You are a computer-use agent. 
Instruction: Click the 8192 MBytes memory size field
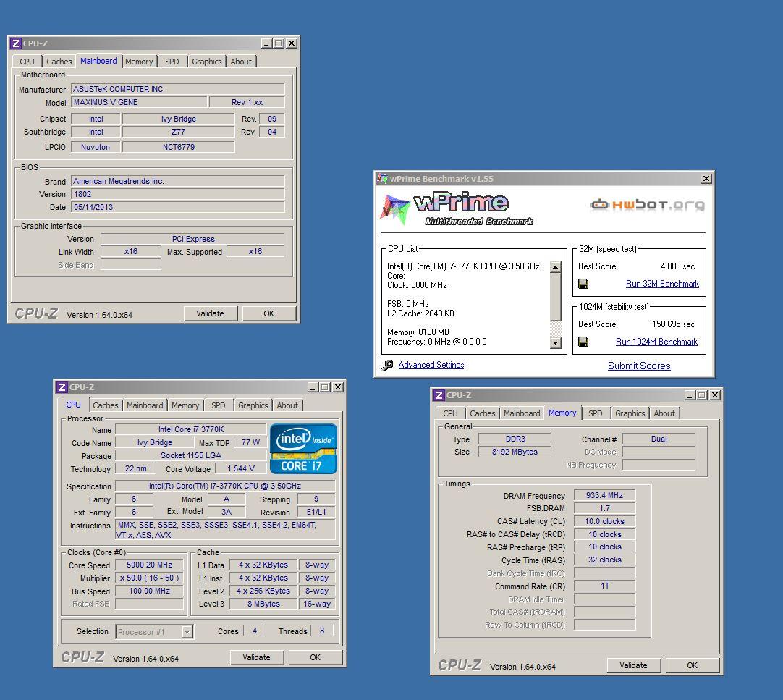point(515,452)
